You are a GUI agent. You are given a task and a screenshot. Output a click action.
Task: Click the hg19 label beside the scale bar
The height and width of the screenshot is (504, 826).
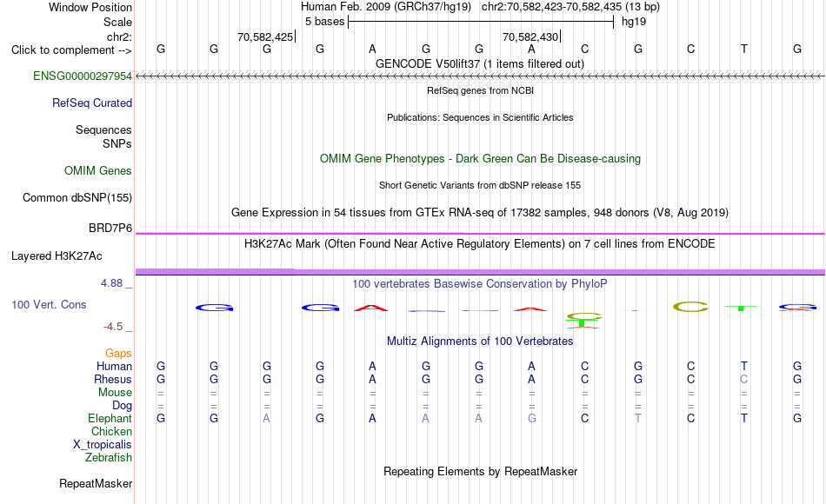634,22
